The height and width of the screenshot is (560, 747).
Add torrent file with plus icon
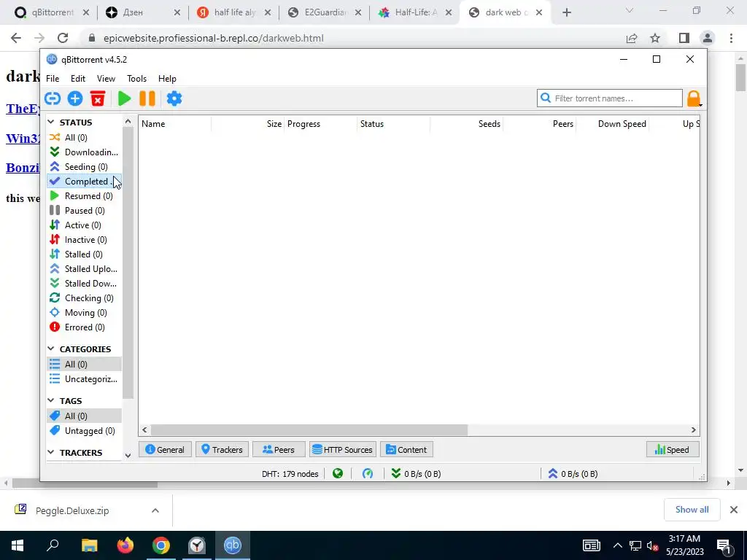coord(75,98)
